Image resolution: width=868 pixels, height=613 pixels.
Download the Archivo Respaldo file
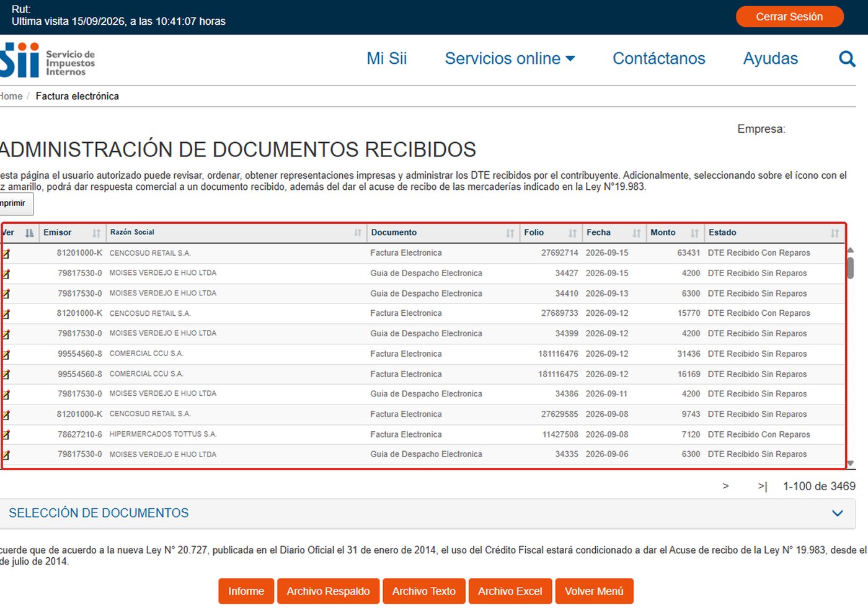tap(328, 591)
